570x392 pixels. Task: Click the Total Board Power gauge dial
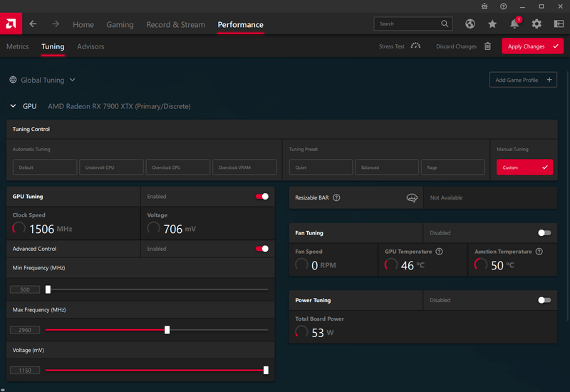[x=301, y=331]
